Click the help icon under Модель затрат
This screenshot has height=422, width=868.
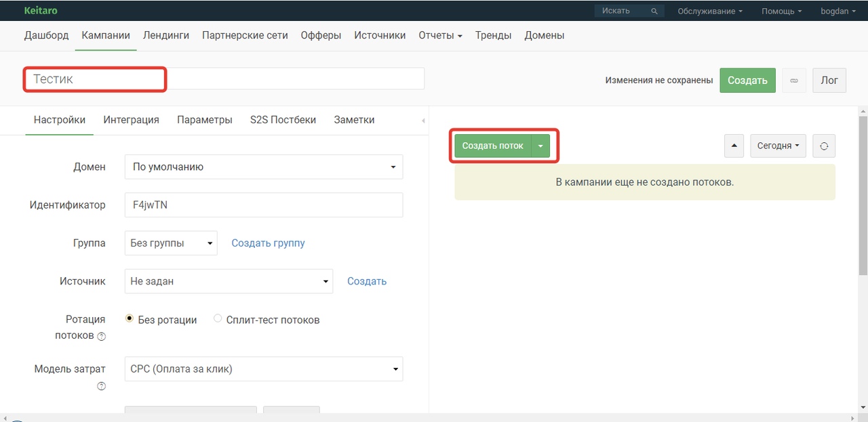tap(102, 386)
